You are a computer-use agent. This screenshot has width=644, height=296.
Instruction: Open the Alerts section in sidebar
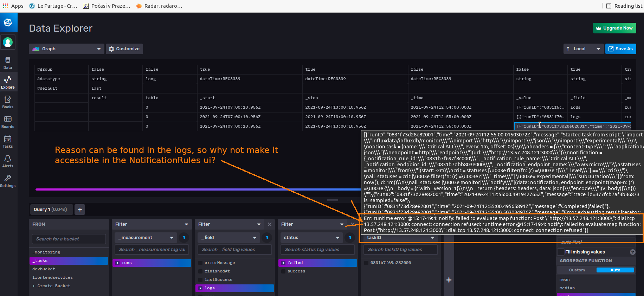pyautogui.click(x=8, y=161)
